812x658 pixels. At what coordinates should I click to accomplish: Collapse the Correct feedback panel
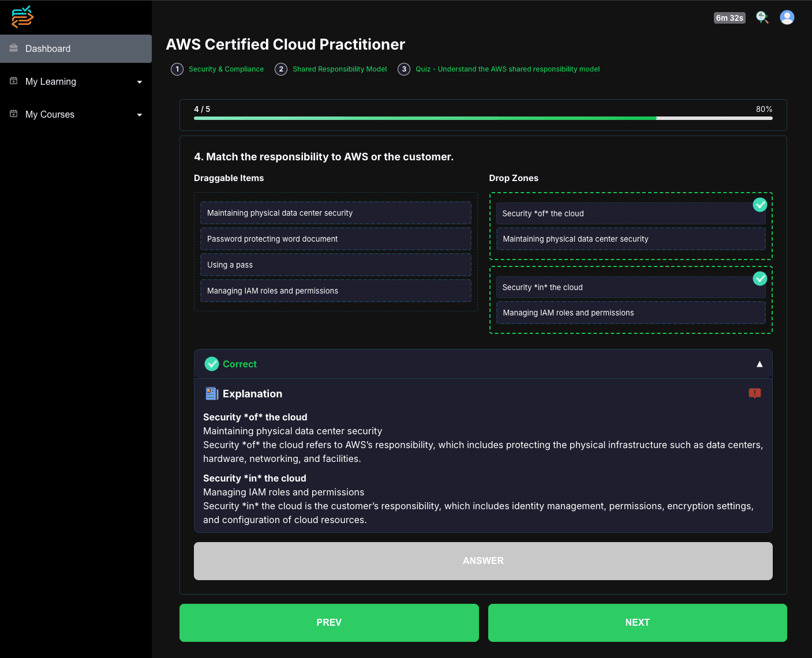759,364
